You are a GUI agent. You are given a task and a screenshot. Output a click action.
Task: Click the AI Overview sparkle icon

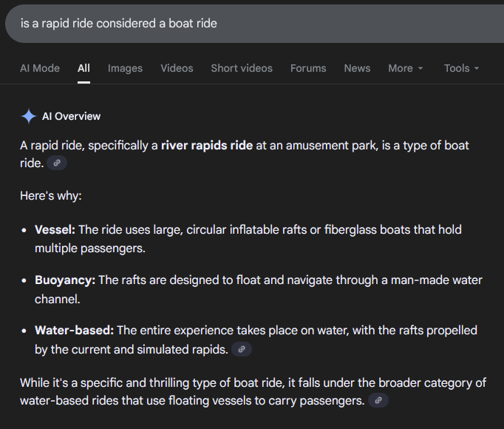[29, 116]
